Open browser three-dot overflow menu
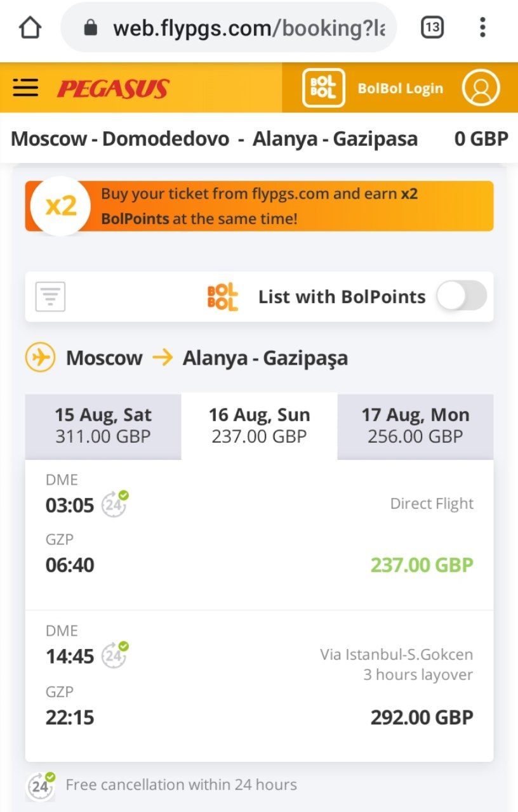 (x=482, y=27)
